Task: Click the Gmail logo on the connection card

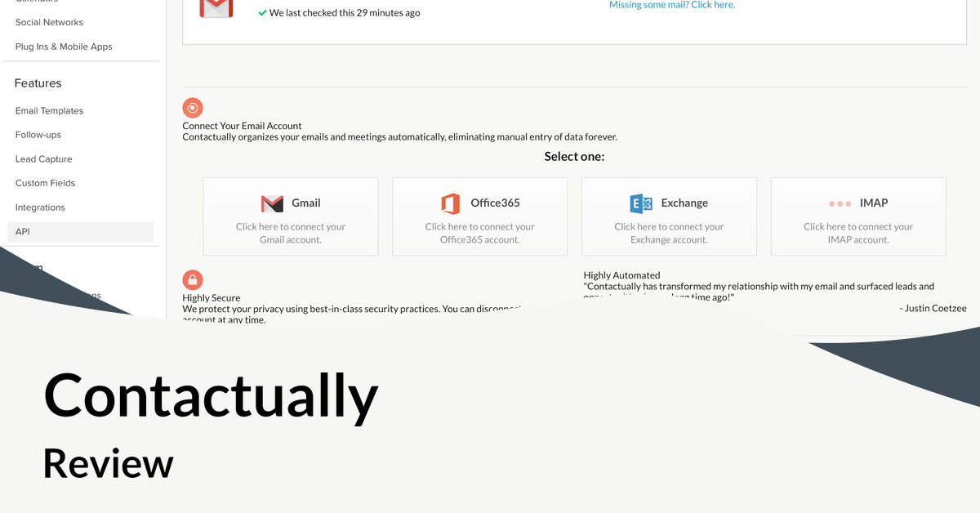Action: pyautogui.click(x=271, y=203)
